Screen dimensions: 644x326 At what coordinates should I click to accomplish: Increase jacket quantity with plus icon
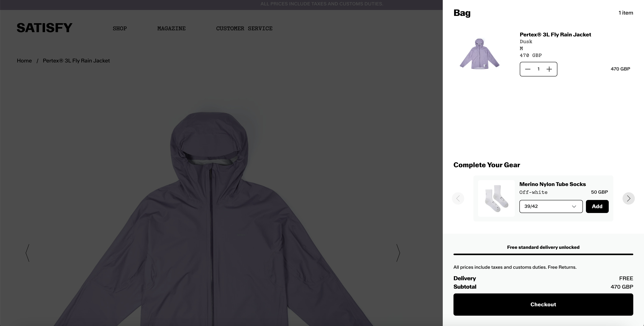click(549, 69)
